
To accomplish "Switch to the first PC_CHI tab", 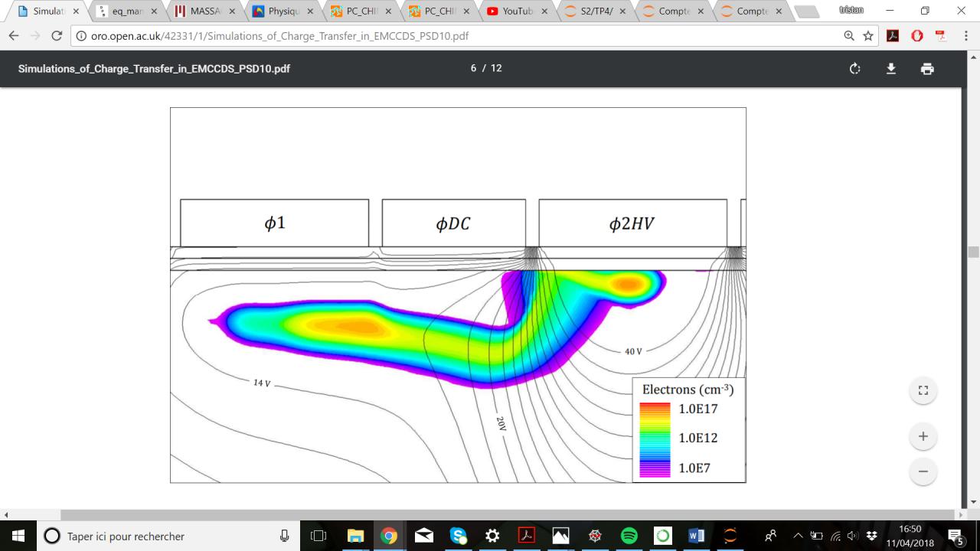I will [361, 11].
